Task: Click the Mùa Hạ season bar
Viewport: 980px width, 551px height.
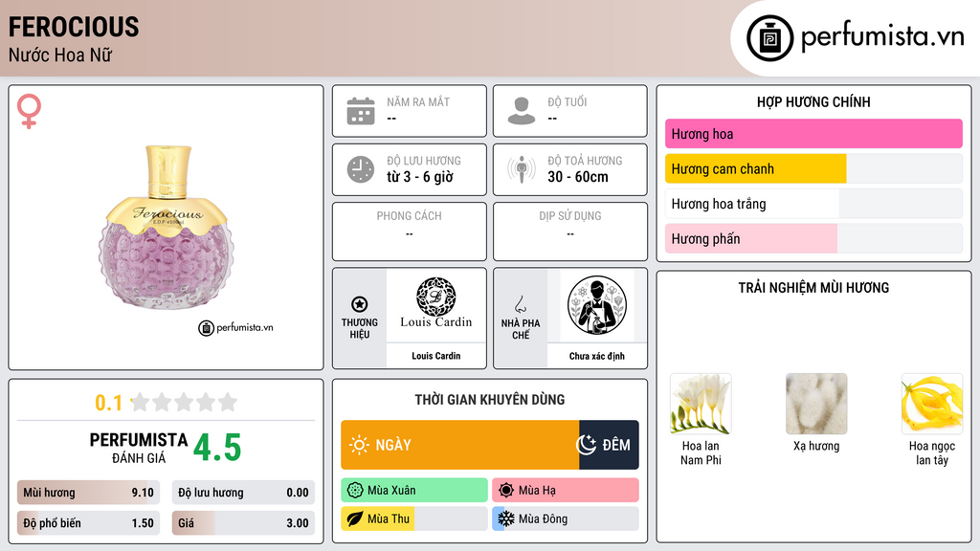Action: coord(566,491)
